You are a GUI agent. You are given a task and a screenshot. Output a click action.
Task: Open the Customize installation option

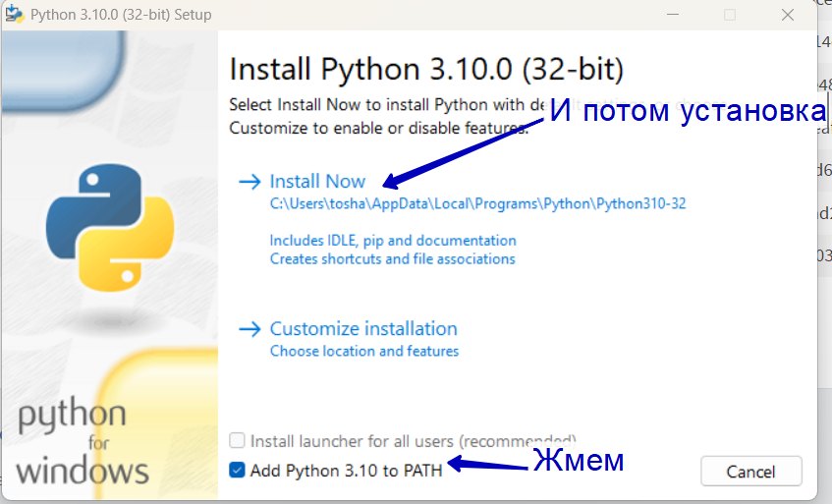(363, 329)
